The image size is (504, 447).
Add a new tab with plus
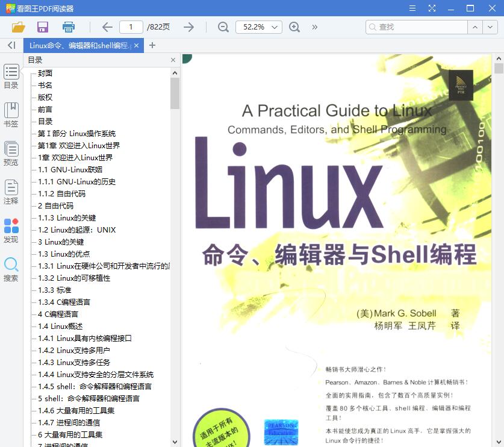(152, 45)
